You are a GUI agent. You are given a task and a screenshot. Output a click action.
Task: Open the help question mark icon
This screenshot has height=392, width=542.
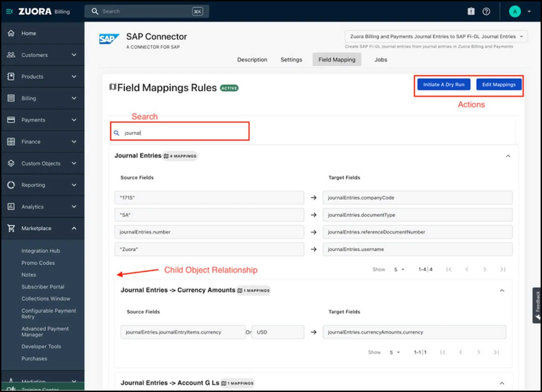pyautogui.click(x=486, y=11)
